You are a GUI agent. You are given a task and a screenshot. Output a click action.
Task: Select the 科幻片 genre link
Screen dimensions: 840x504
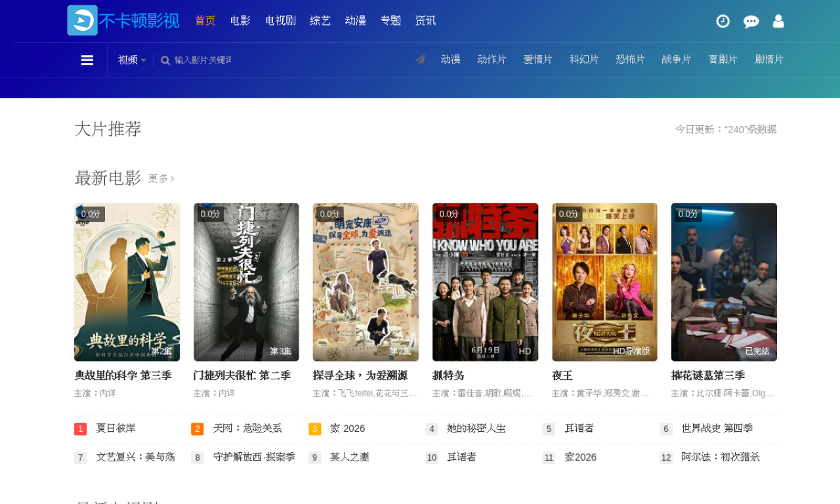point(584,60)
